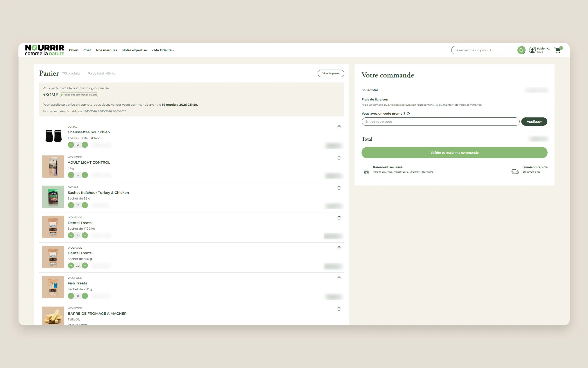Image resolution: width=588 pixels, height=368 pixels.
Task: Delete Chaussettes pour chien from cart
Action: click(339, 127)
